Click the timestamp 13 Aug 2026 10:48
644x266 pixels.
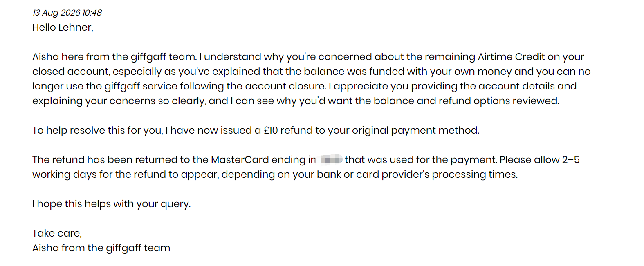(x=67, y=13)
